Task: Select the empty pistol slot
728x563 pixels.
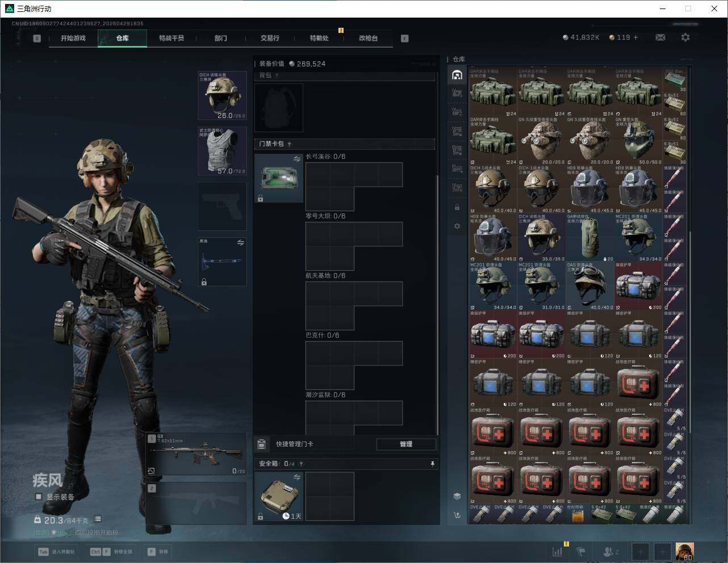Action: pos(222,207)
